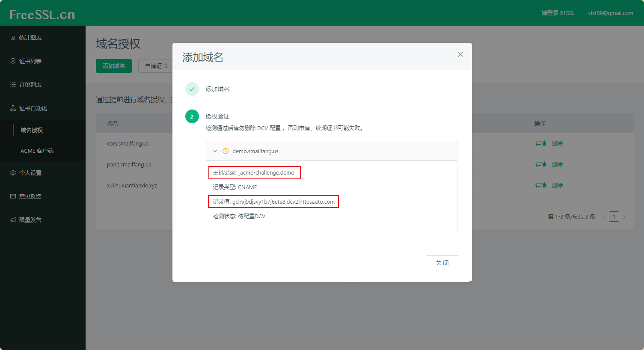
Task: Click the step 2 circle indicator
Action: click(x=192, y=116)
